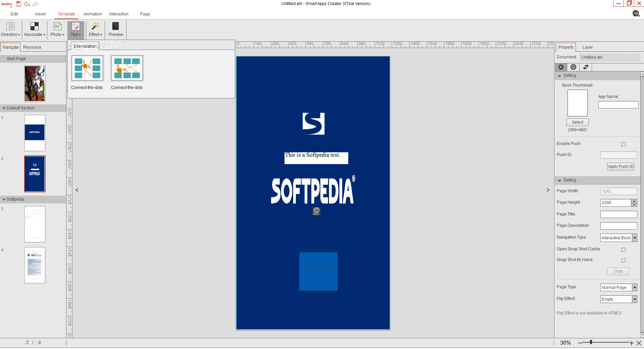The image size is (644, 349).
Task: Select first Connect-the-dots template
Action: [87, 68]
